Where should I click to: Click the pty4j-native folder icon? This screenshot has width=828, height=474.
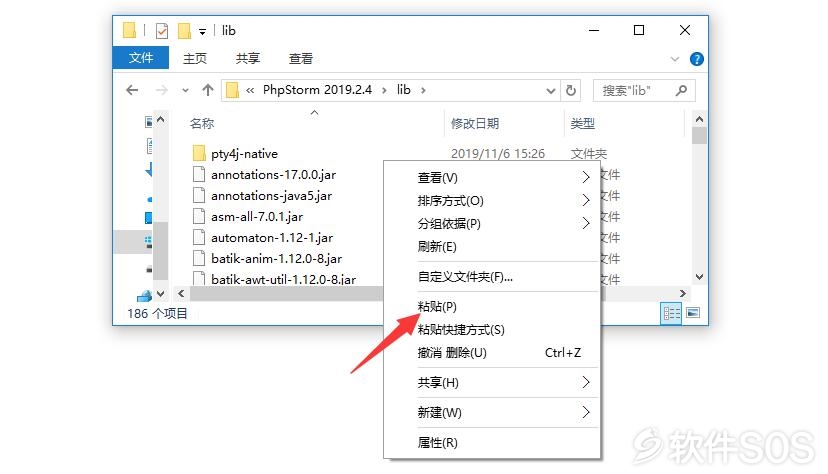click(199, 154)
